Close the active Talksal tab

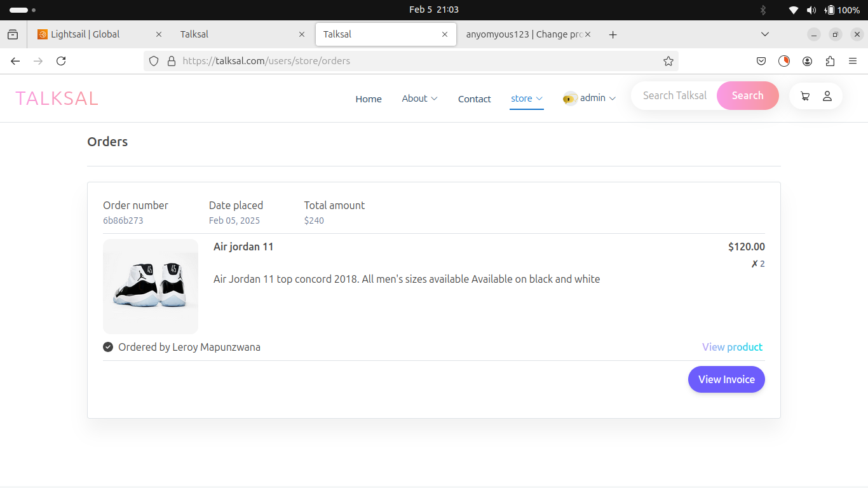[x=445, y=34]
